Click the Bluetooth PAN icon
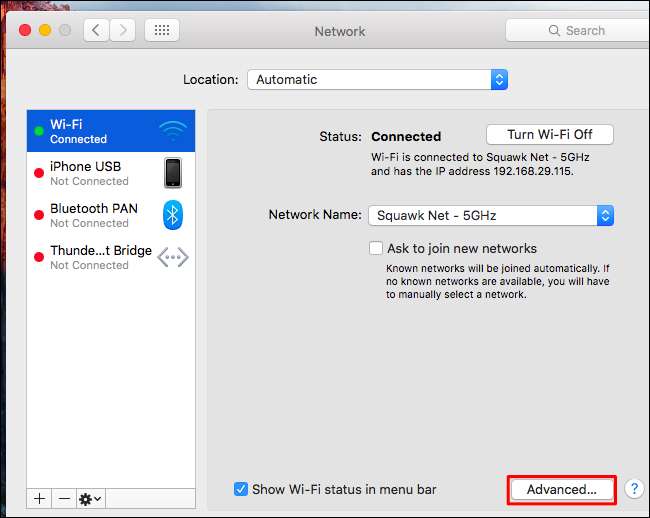 [x=173, y=215]
